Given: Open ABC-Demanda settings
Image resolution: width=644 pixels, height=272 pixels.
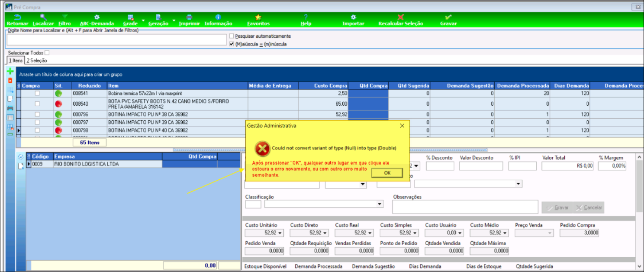Looking at the screenshot, I should click(97, 18).
